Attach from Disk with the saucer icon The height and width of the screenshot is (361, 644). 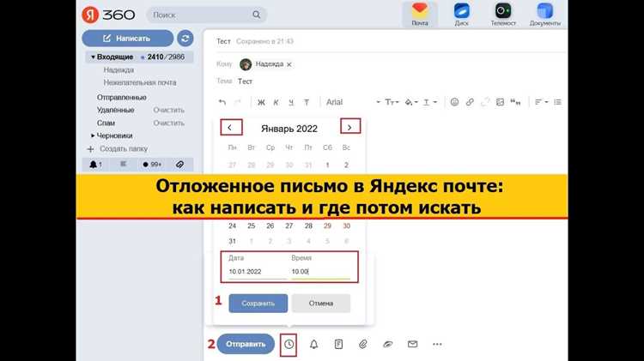pyautogui.click(x=388, y=344)
